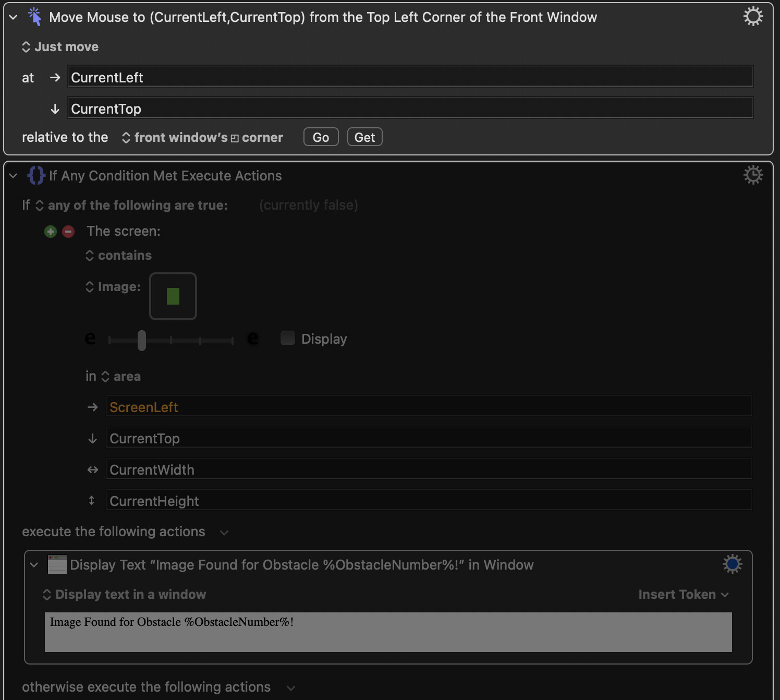Viewport: 780px width, 700px height.
Task: Click the Go button
Action: click(x=321, y=137)
